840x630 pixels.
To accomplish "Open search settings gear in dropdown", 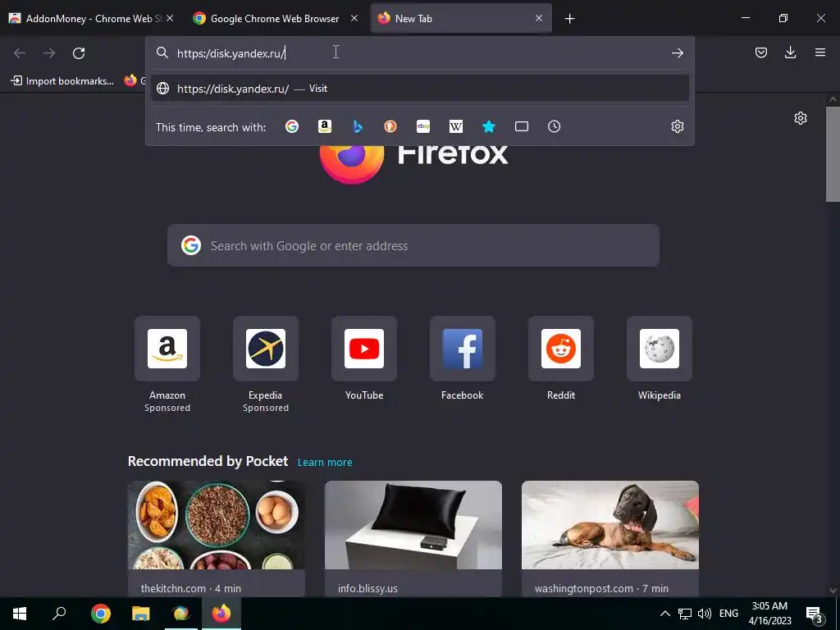I will (678, 126).
